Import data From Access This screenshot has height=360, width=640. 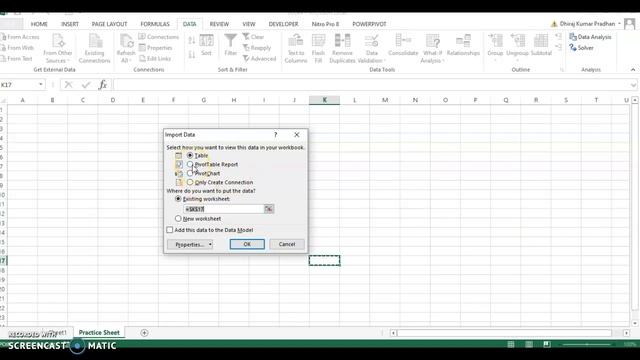pos(20,37)
